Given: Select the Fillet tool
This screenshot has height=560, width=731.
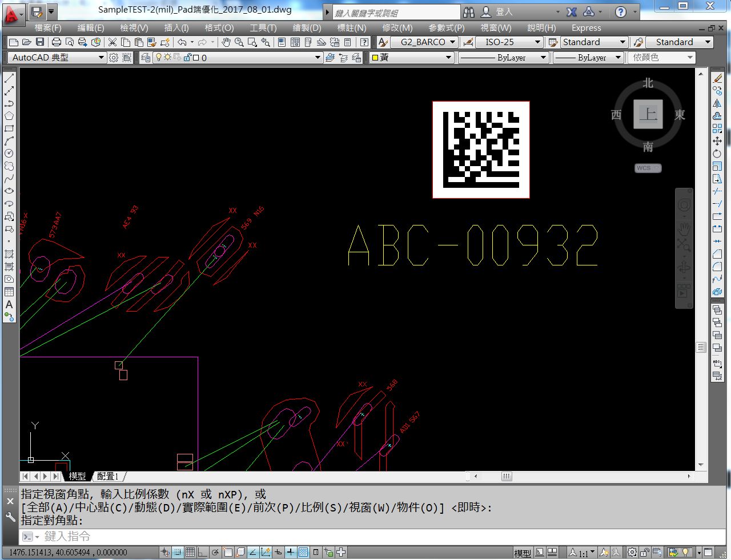Looking at the screenshot, I should tap(717, 267).
